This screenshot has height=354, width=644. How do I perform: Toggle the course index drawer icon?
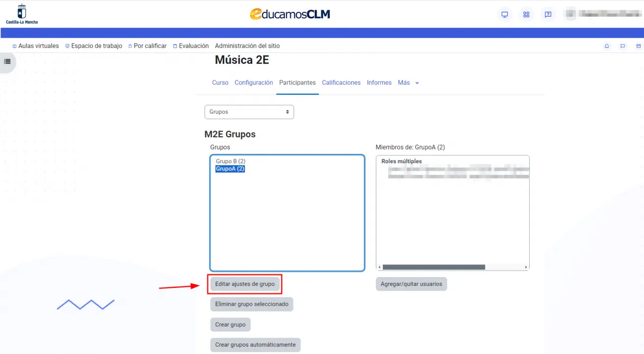pyautogui.click(x=7, y=61)
